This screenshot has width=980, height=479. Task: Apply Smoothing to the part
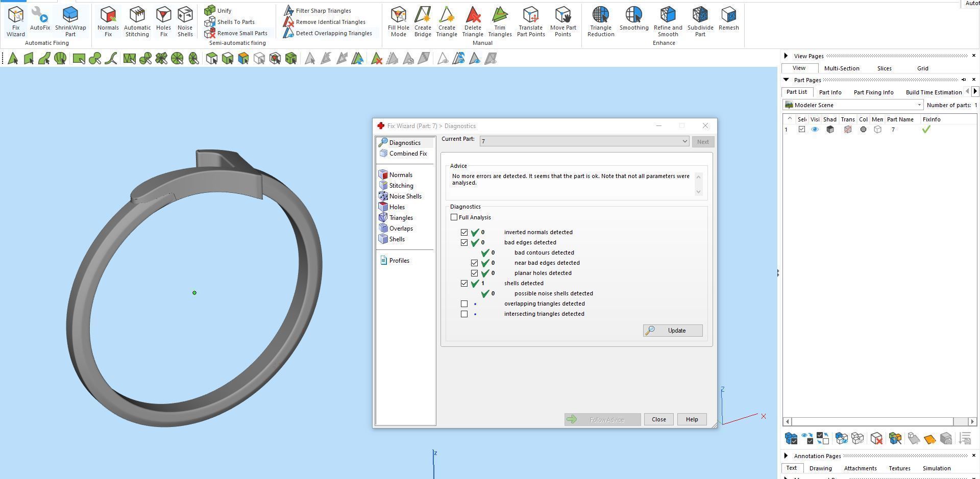click(634, 18)
